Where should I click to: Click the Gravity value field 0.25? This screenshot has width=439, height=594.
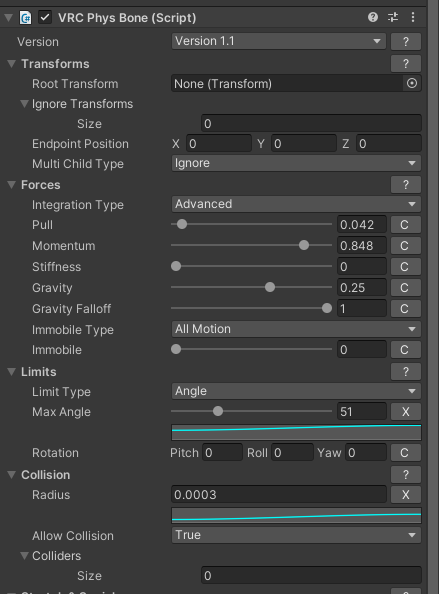tap(362, 288)
